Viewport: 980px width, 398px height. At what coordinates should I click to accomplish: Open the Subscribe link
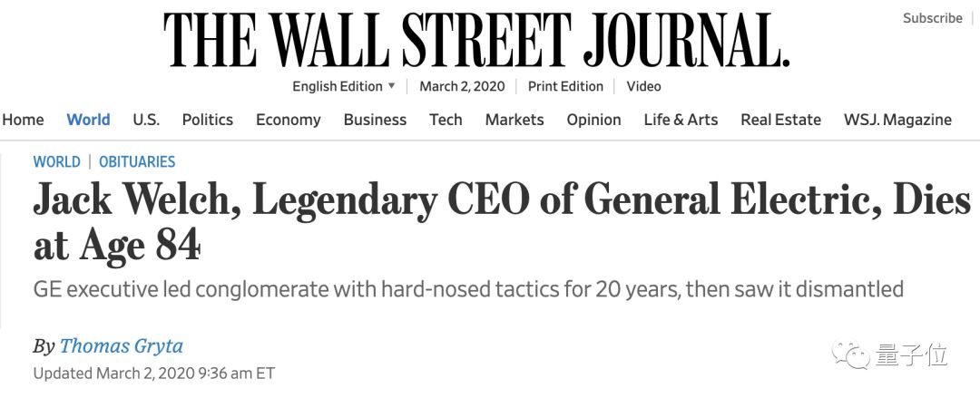coord(932,18)
